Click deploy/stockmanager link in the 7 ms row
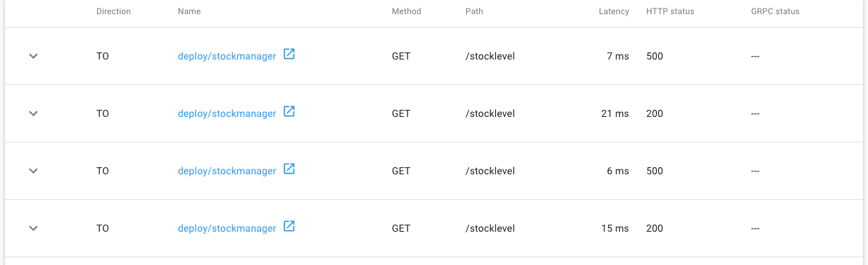Viewport: 868px width, 265px height. point(227,57)
